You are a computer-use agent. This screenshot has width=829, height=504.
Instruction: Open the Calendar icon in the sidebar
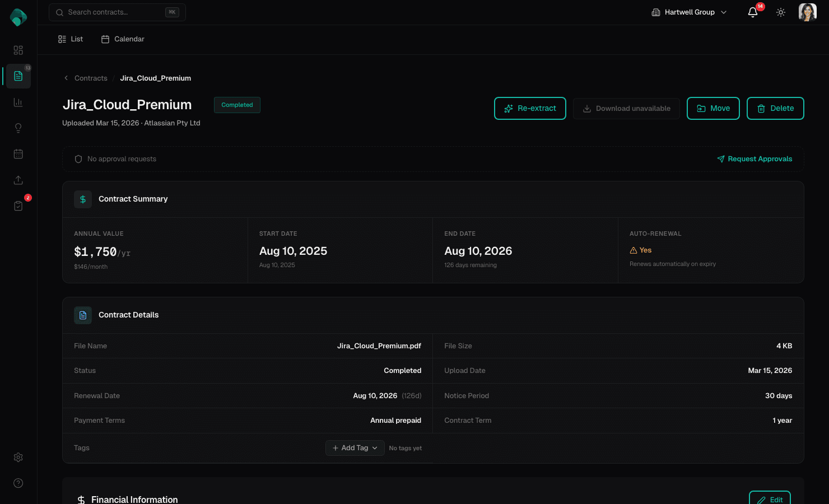[18, 153]
